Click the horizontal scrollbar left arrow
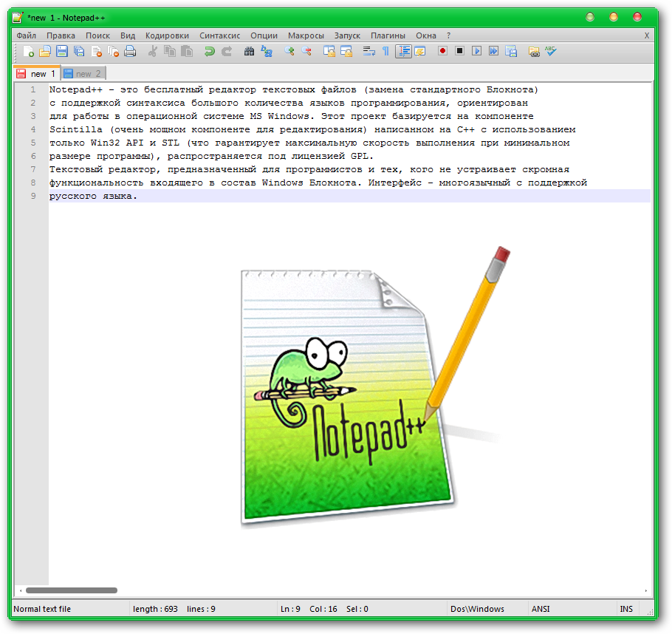 click(20, 590)
